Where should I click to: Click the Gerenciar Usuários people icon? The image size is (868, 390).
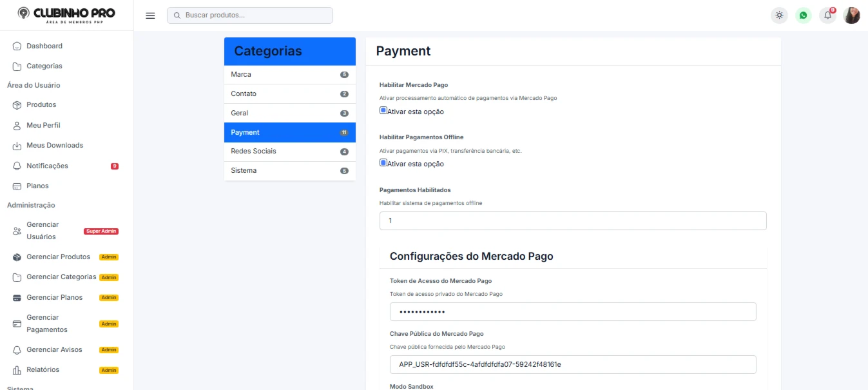[17, 231]
